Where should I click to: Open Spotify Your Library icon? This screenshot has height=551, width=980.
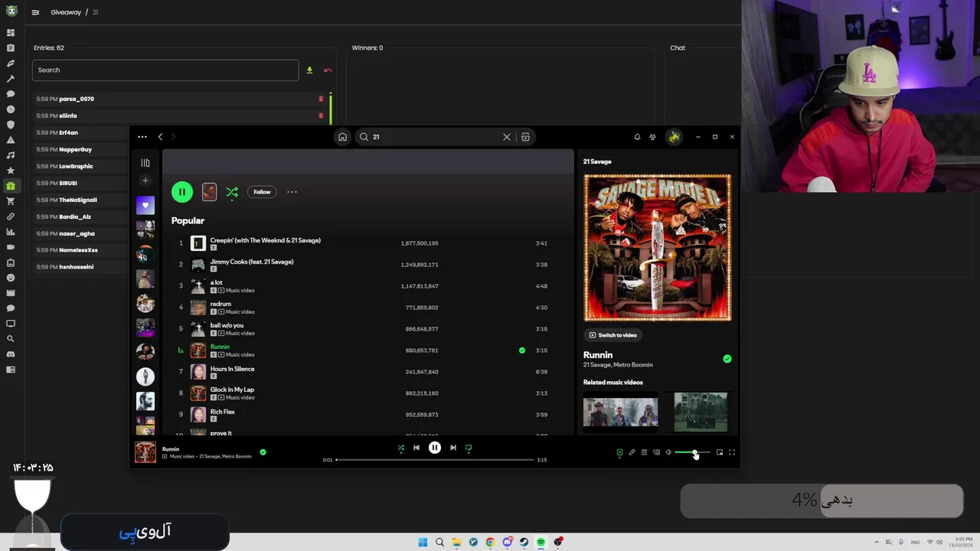(x=145, y=163)
